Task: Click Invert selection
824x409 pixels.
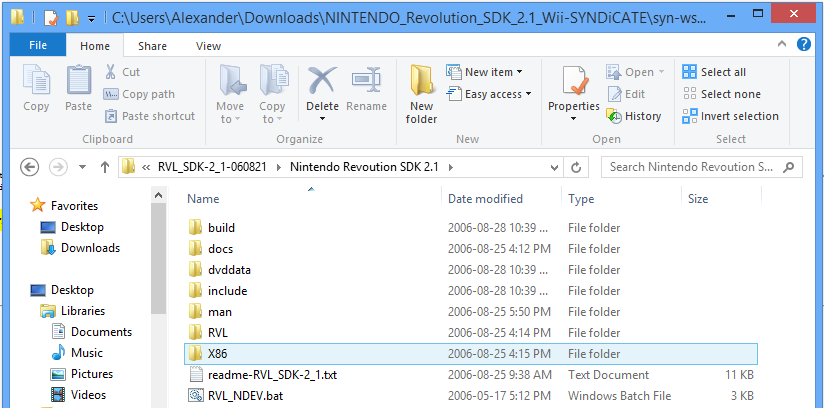Action: pyautogui.click(x=730, y=116)
